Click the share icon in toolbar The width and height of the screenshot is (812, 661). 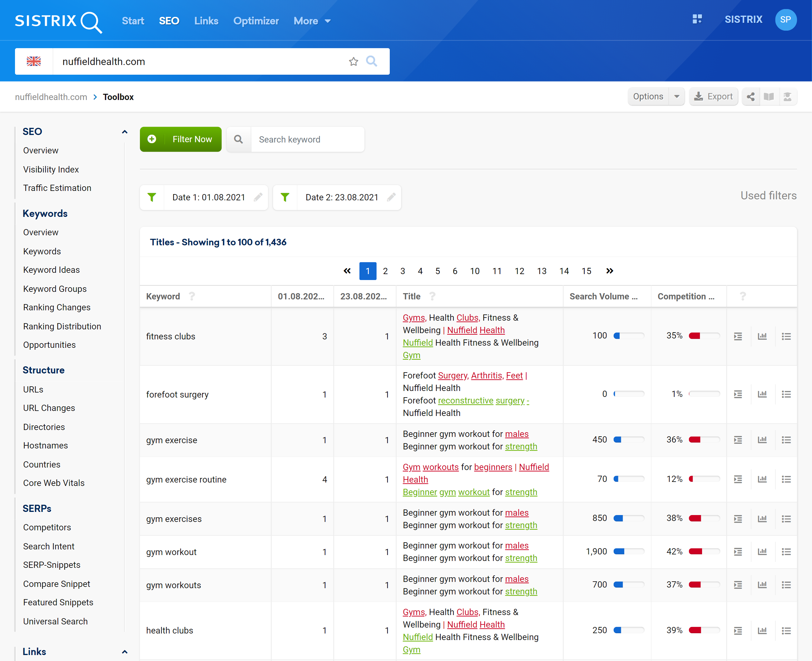pyautogui.click(x=751, y=97)
